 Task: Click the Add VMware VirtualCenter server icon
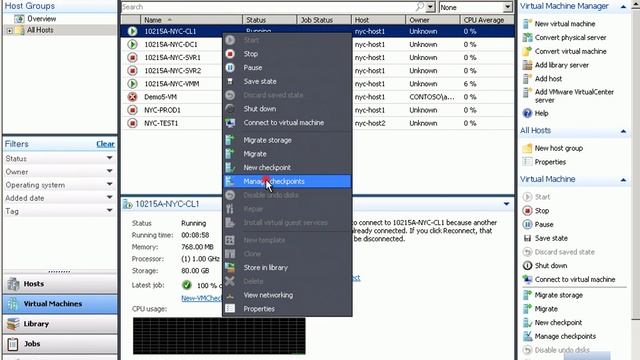527,93
